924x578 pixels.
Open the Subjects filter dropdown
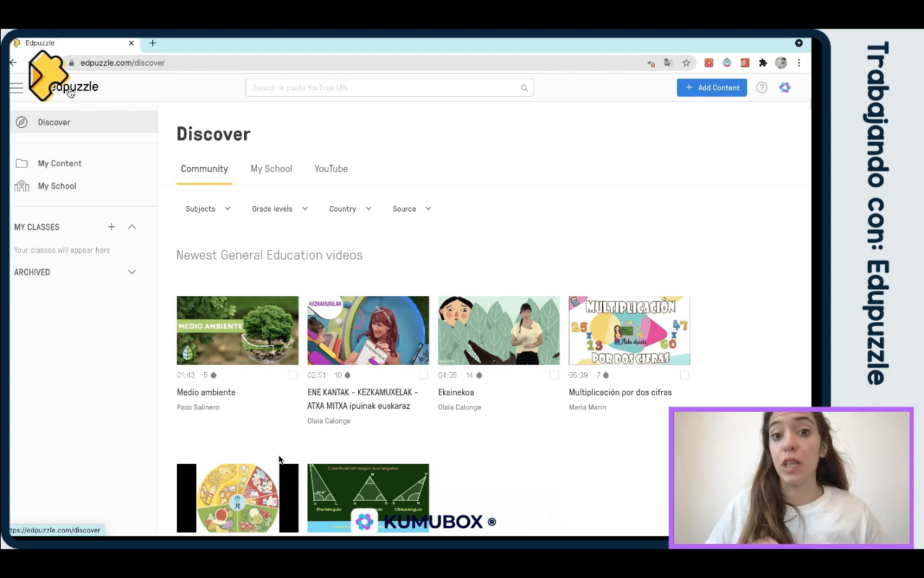208,209
